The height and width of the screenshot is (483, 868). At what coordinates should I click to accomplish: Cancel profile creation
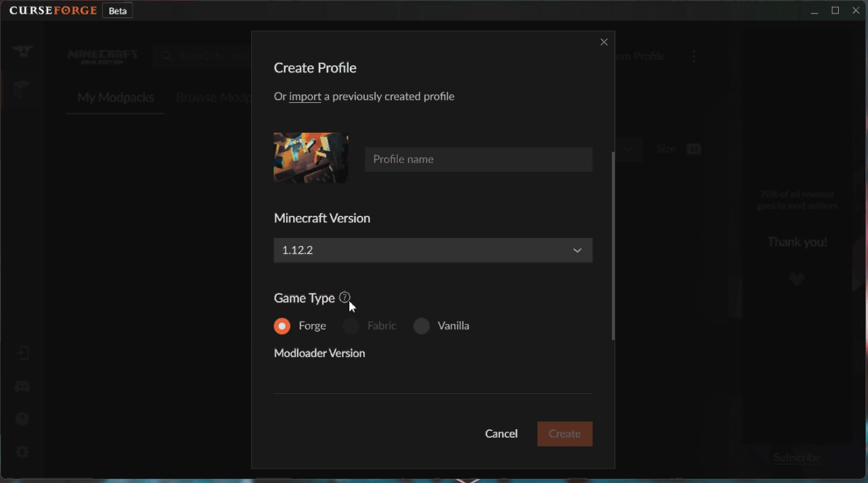[501, 434]
